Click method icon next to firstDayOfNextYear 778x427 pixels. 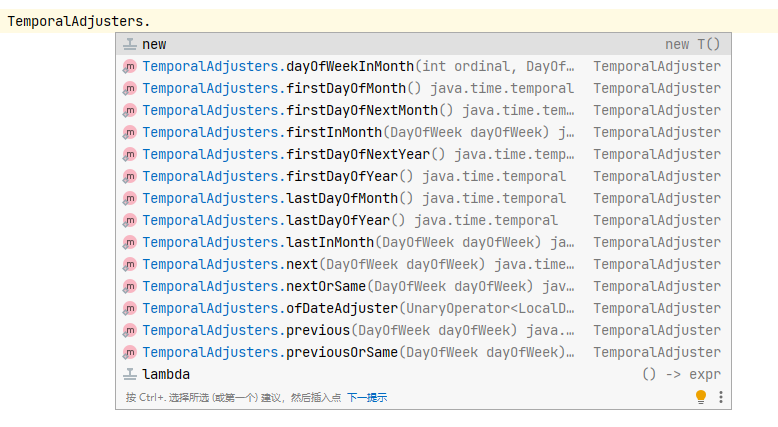click(130, 154)
